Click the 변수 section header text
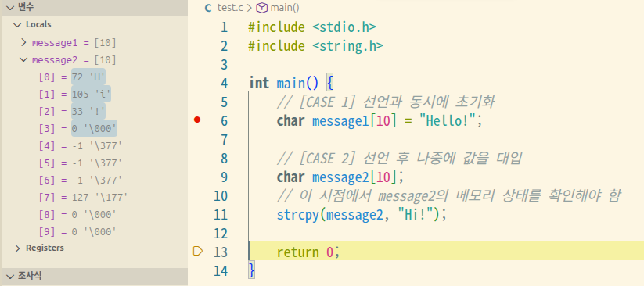644x286 pixels. (x=26, y=7)
